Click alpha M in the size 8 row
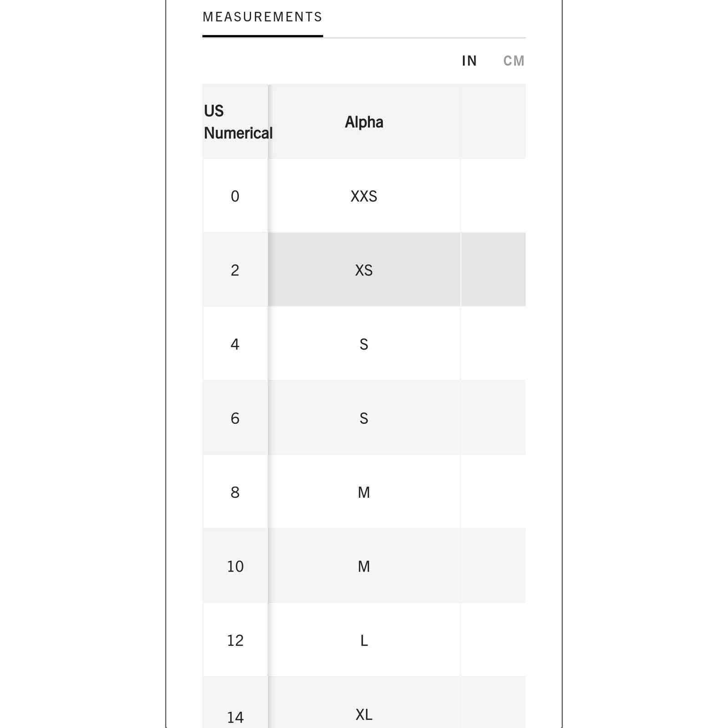 [x=364, y=492]
